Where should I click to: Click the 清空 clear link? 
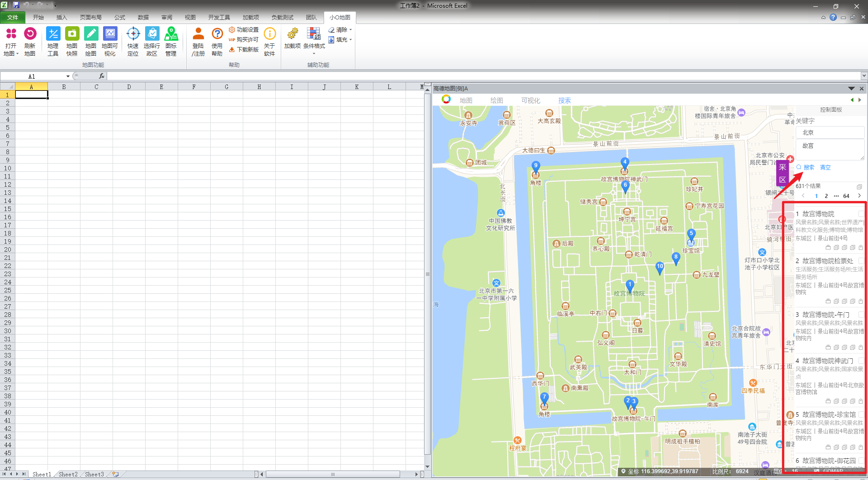tap(825, 167)
